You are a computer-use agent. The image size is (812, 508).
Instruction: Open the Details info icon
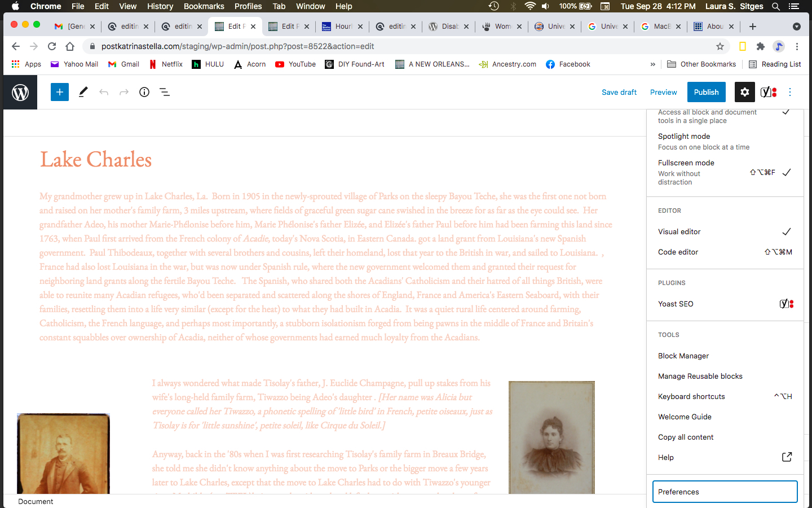click(x=144, y=92)
